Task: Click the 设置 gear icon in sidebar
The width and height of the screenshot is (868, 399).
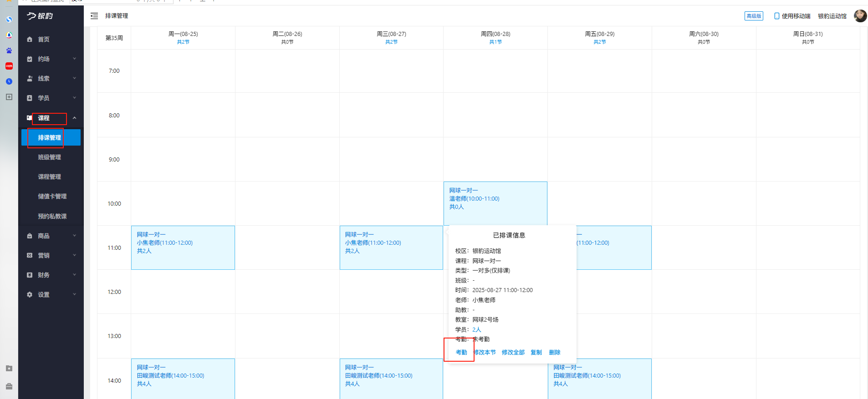Action: pos(30,295)
